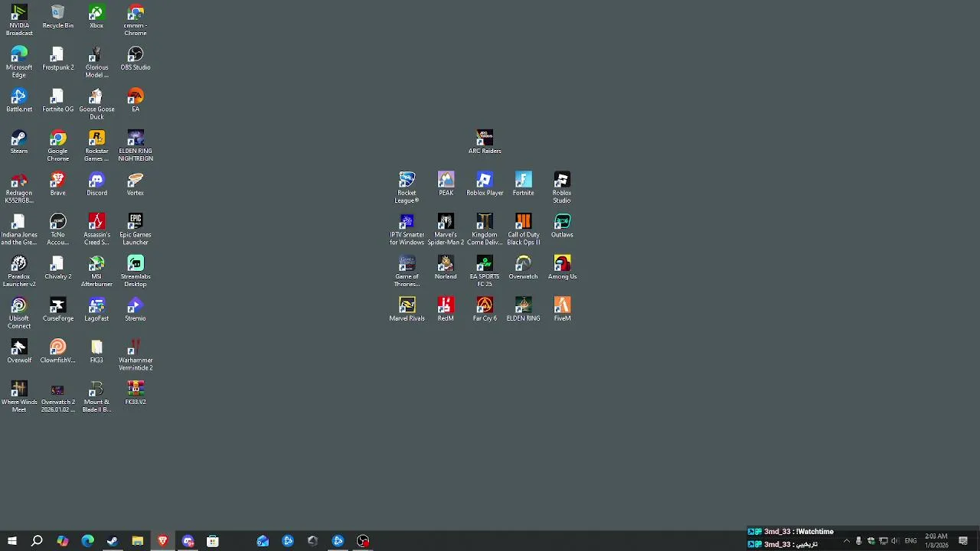Select the Overwolf desktop icon
The height and width of the screenshot is (551, 980).
tap(19, 352)
